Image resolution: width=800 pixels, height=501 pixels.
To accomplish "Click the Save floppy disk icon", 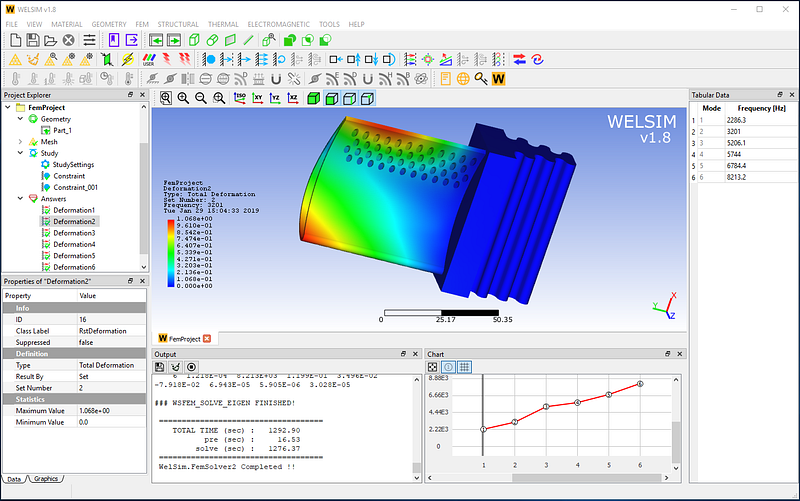I will pos(33,40).
